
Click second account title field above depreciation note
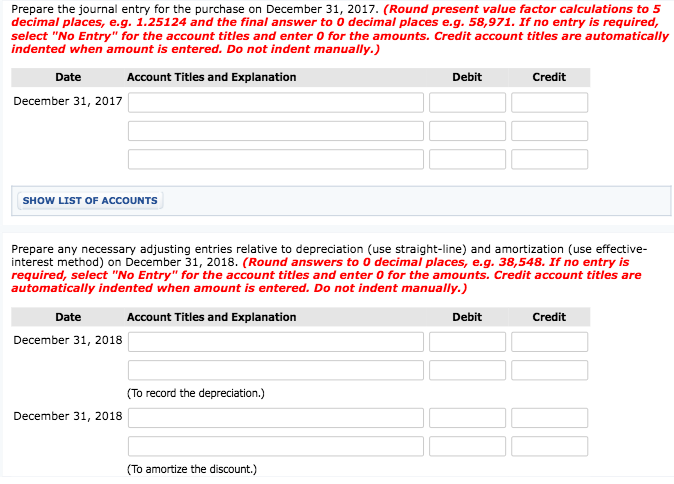[275, 370]
